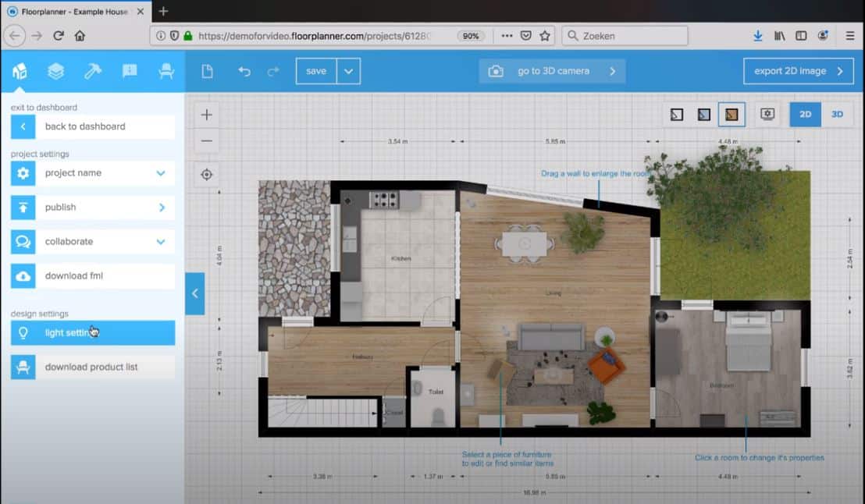The width and height of the screenshot is (865, 504).
Task: Collapse the left sidebar panel
Action: [x=194, y=293]
